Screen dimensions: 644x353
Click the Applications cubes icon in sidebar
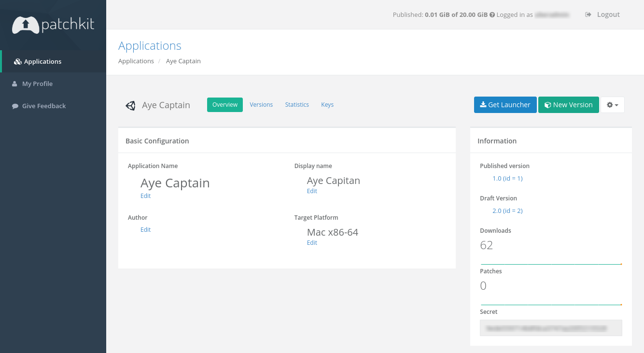tap(18, 62)
